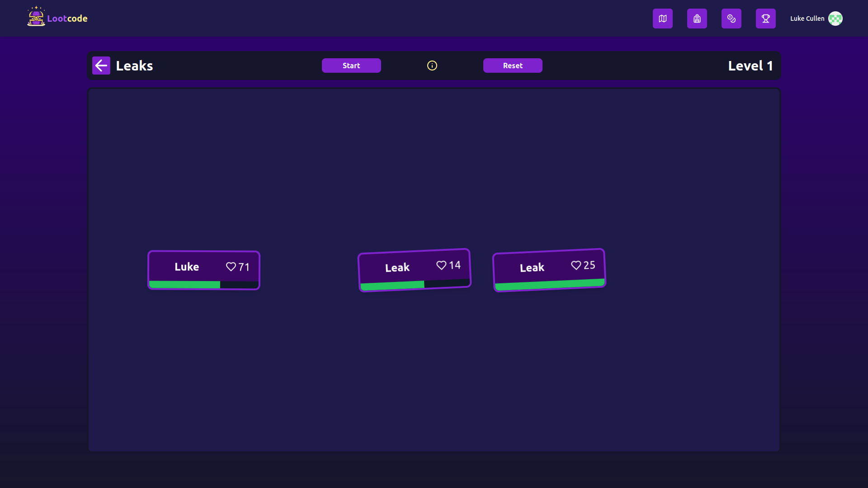Click the health bar of the 14 Leak
868x488 pixels.
(x=415, y=285)
